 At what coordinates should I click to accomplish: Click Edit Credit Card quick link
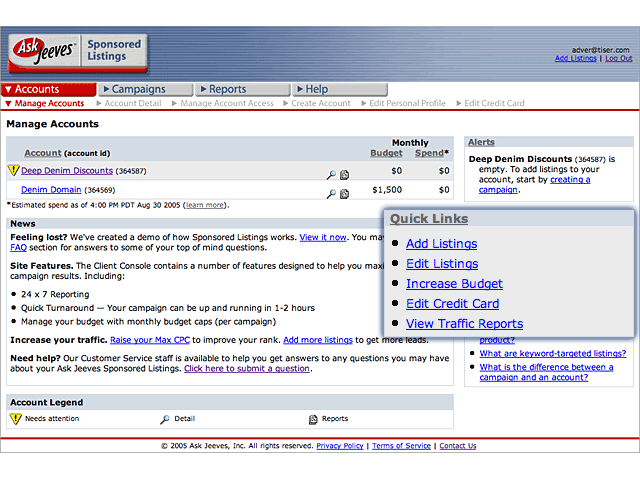tap(452, 304)
